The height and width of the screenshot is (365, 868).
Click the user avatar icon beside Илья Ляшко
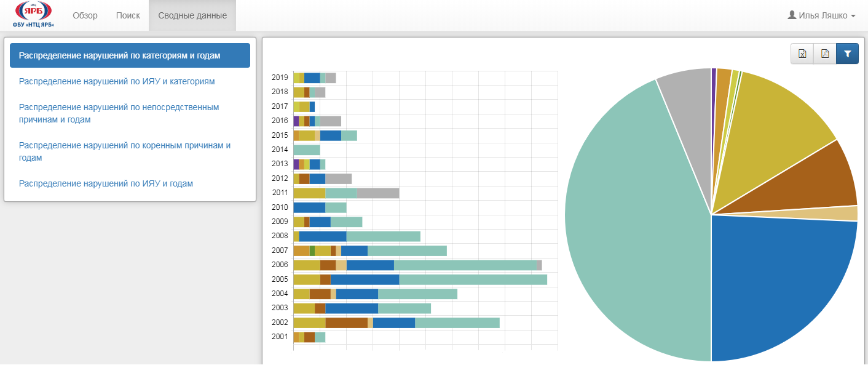[x=792, y=15]
